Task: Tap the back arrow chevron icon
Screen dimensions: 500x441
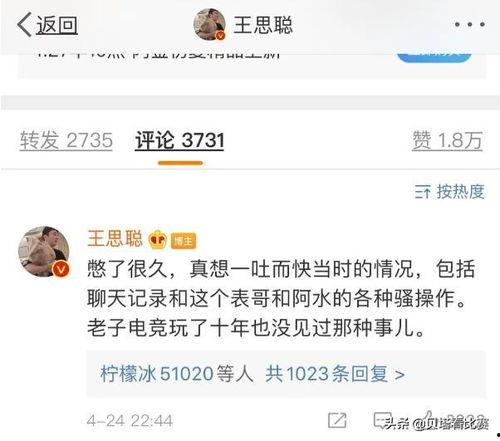Action: pyautogui.click(x=25, y=25)
